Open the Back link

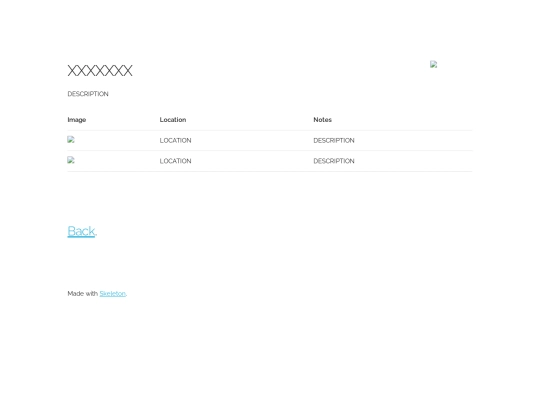click(x=81, y=231)
